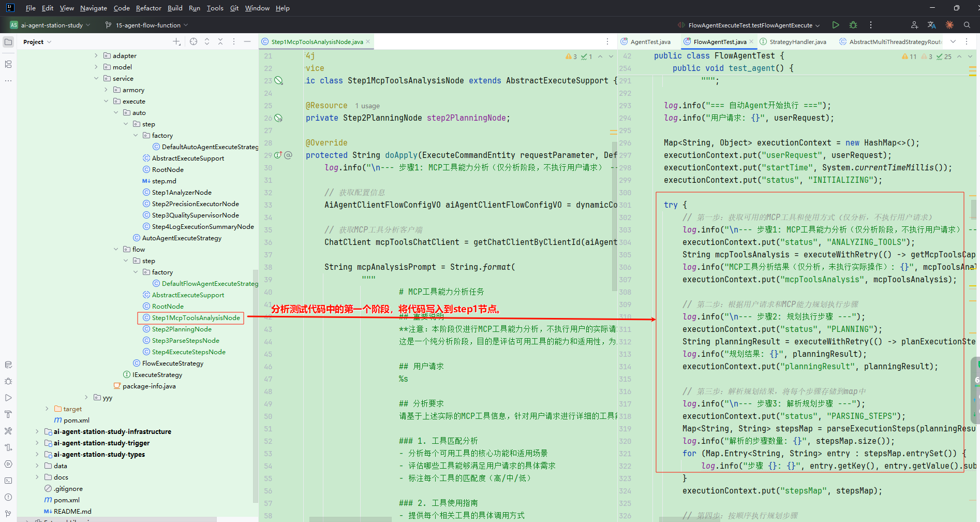The width and height of the screenshot is (980, 522).
Task: Open IDE settings sparkle icon
Action: (949, 25)
